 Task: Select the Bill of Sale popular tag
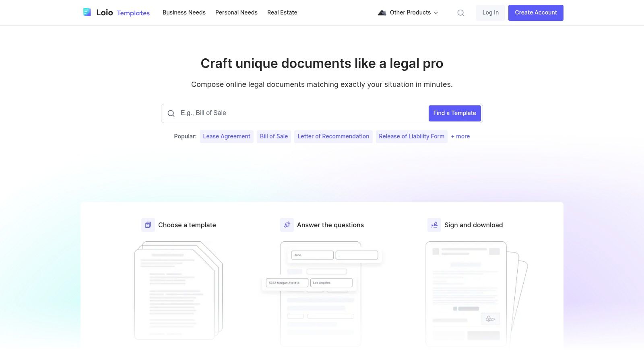pos(274,136)
